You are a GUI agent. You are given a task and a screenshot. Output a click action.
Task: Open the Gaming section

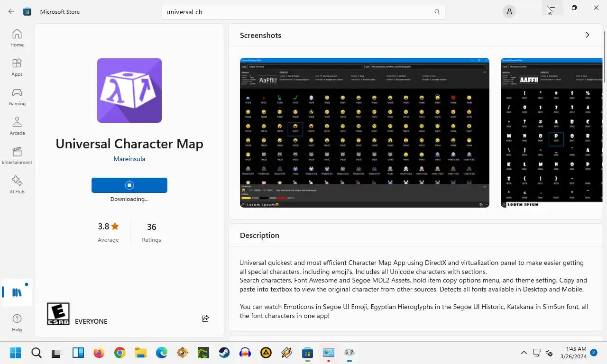17,97
